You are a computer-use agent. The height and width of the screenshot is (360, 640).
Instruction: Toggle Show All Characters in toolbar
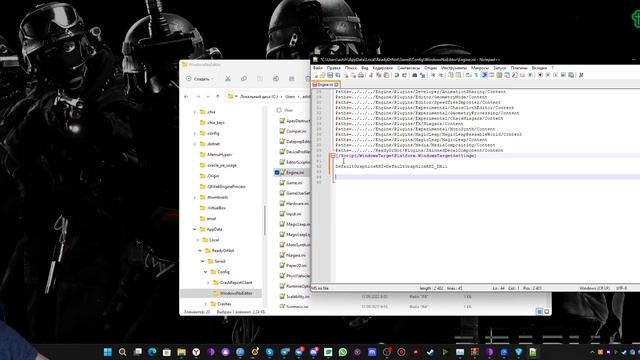(476, 75)
